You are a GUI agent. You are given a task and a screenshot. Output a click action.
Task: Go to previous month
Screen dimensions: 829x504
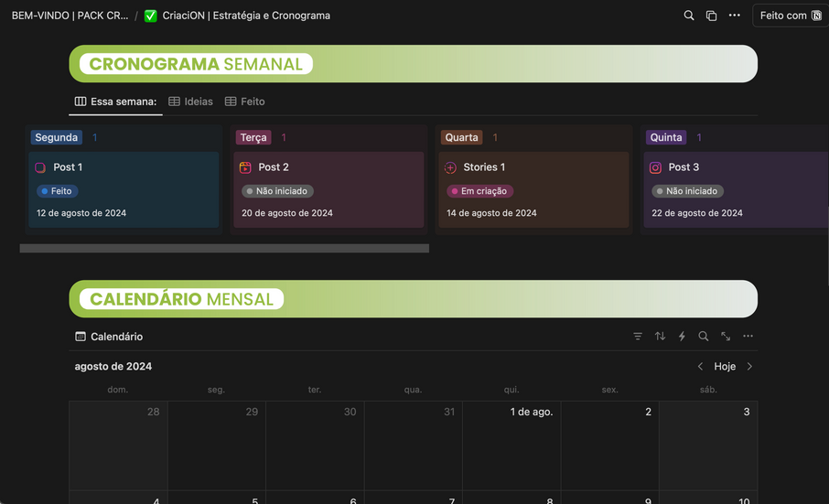(700, 366)
